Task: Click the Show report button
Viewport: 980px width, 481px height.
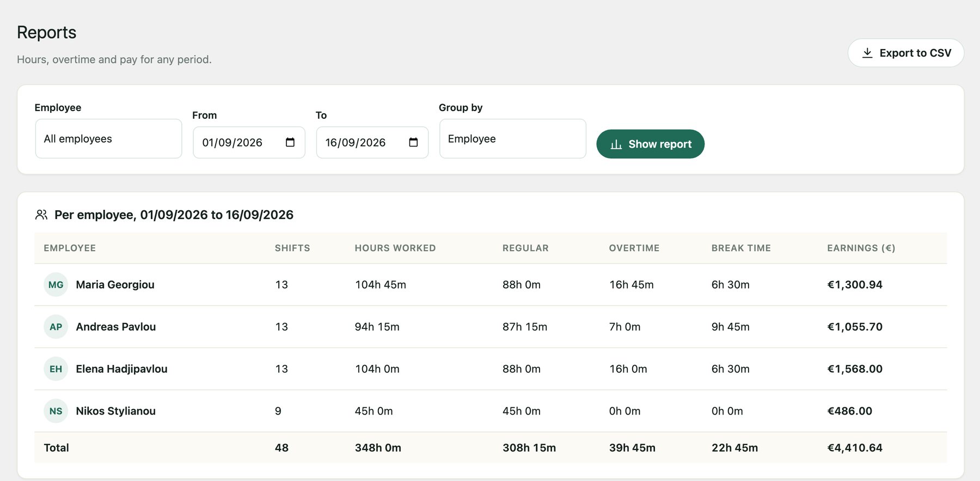Action: pyautogui.click(x=650, y=144)
